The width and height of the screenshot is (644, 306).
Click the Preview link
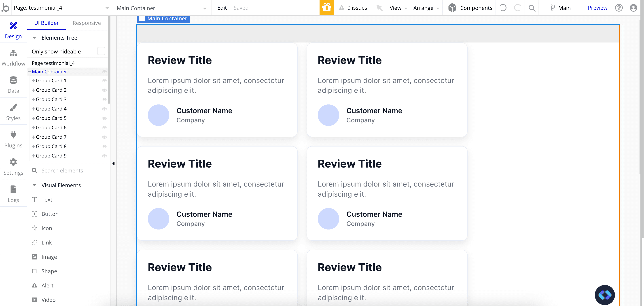click(597, 8)
